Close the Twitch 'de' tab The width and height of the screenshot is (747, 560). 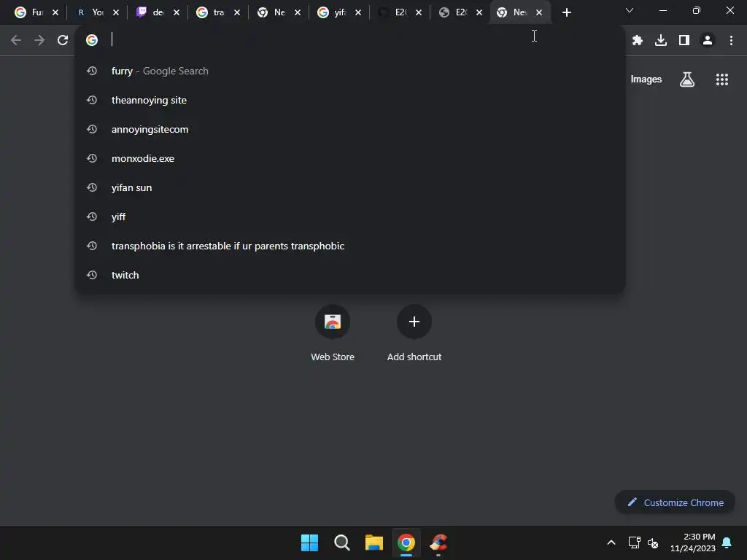click(177, 12)
